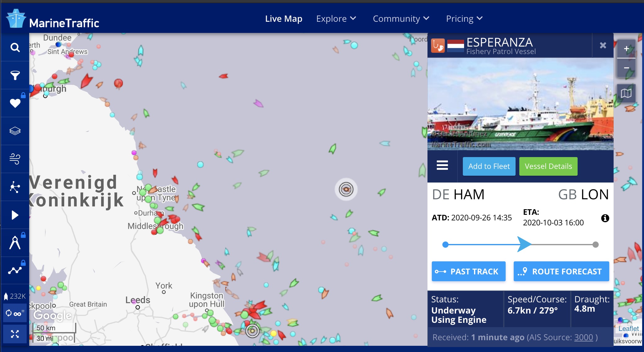Open the vessel filter funnel icon
The height and width of the screenshot is (352, 644).
click(x=15, y=75)
